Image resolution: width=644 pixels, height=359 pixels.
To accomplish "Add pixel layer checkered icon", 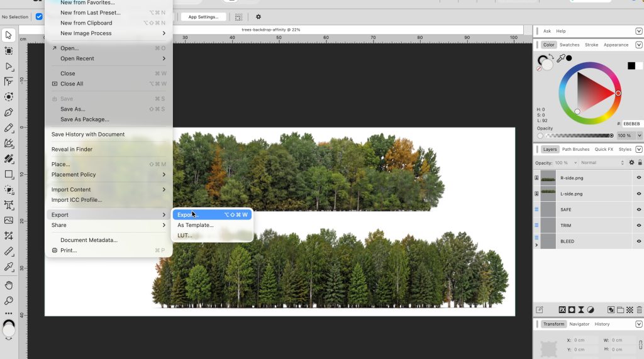I will tap(630, 310).
